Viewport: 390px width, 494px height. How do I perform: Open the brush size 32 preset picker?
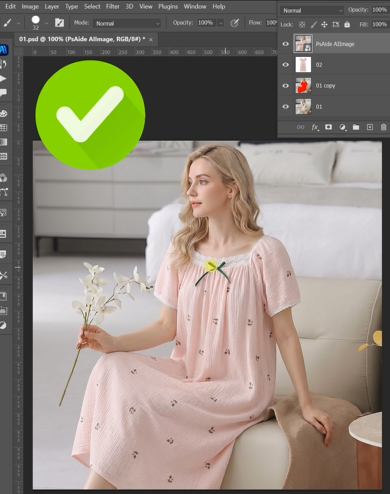click(36, 23)
